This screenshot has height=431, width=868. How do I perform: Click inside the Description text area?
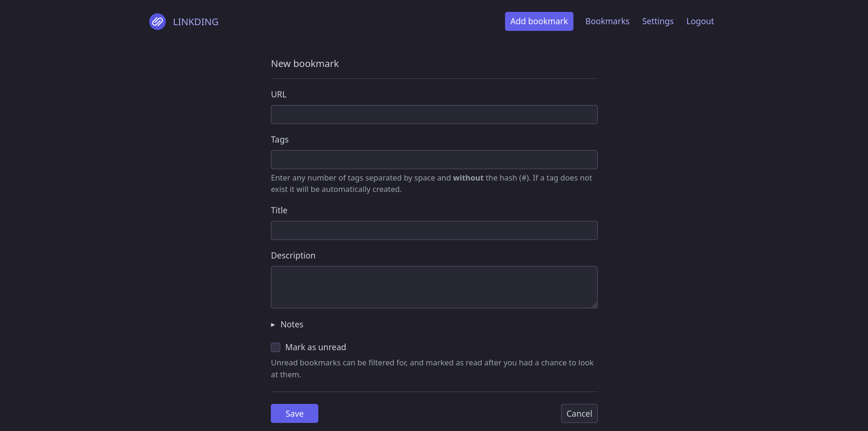click(x=434, y=287)
